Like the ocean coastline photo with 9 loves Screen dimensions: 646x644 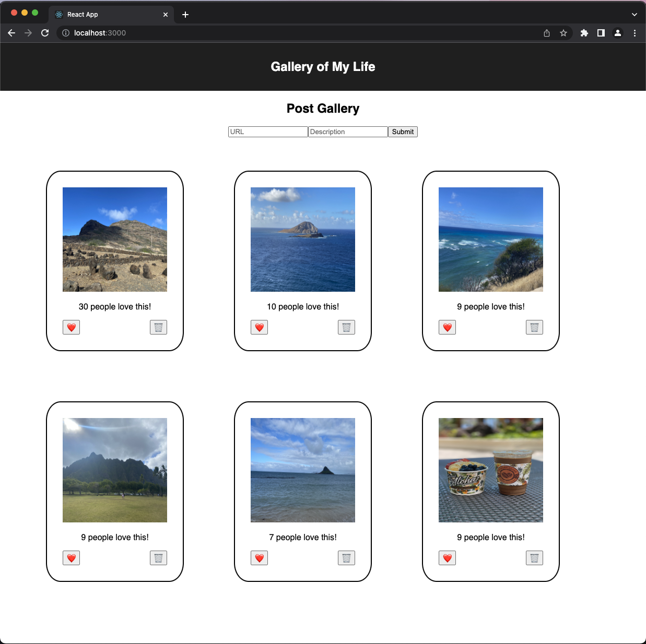[447, 327]
